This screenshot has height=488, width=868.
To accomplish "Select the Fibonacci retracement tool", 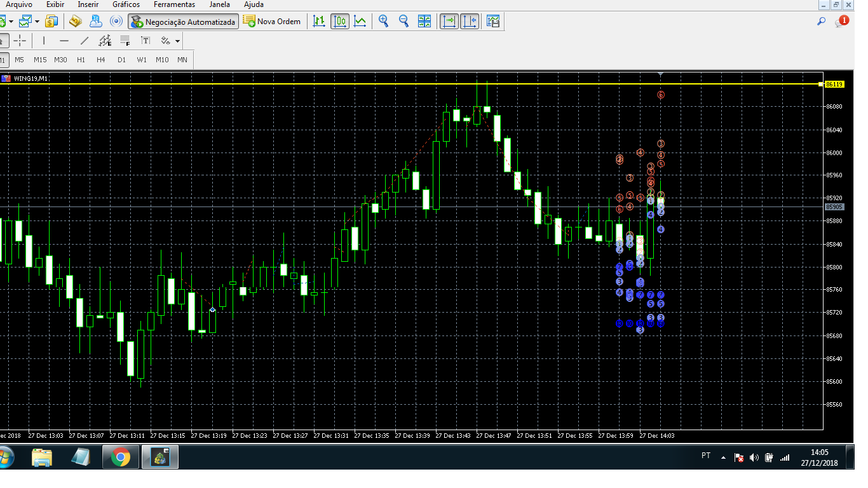I will tap(125, 41).
